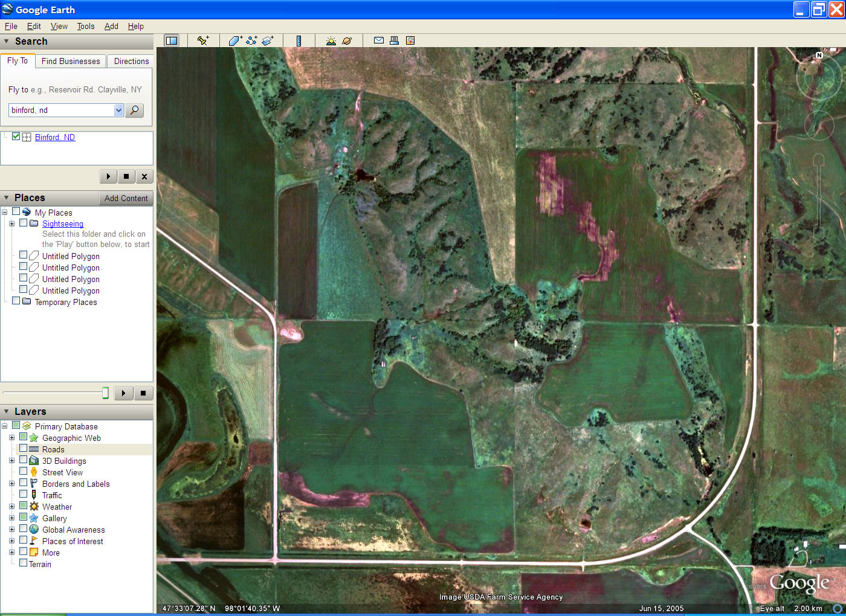The width and height of the screenshot is (846, 616).
Task: Add a path using toolbar icon
Action: click(x=251, y=40)
